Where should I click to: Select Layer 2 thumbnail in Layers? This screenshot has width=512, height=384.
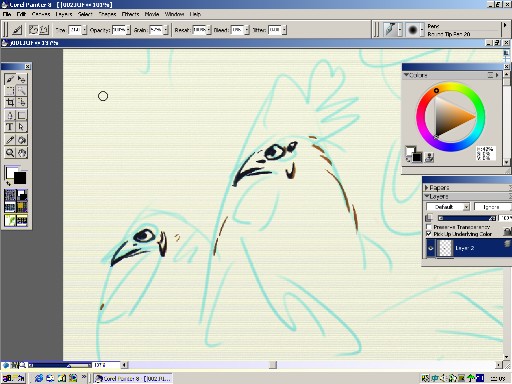click(445, 248)
